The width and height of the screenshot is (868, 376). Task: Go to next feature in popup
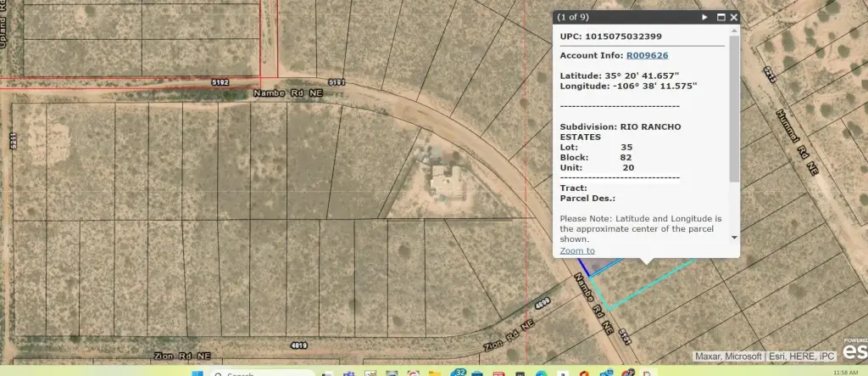coord(704,17)
